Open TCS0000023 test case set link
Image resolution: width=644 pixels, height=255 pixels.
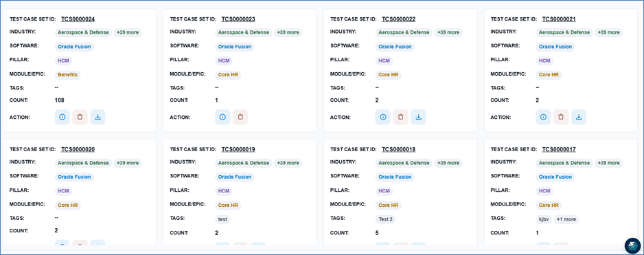[238, 19]
